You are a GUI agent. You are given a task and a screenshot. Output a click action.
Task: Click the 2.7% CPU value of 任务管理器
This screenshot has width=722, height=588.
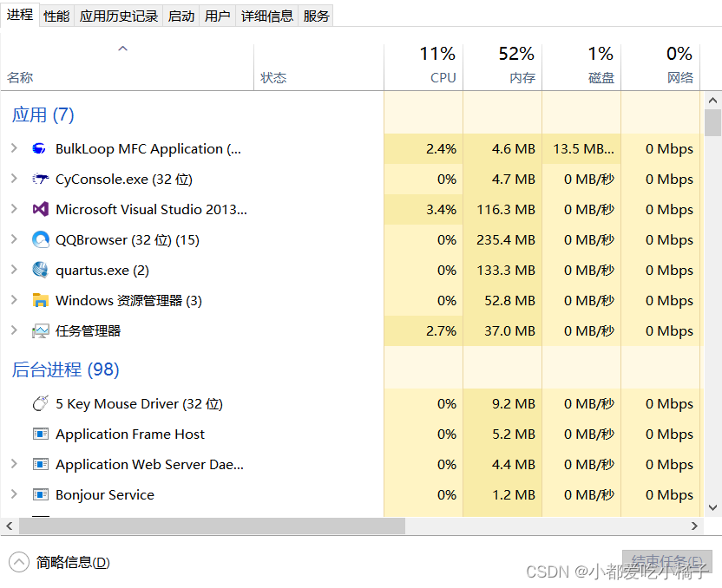click(x=441, y=330)
